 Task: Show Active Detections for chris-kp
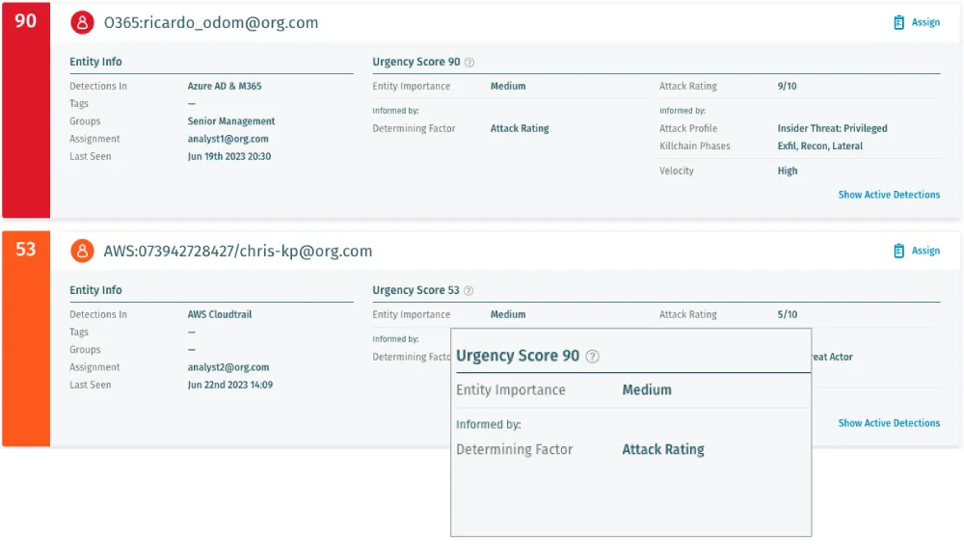(889, 422)
